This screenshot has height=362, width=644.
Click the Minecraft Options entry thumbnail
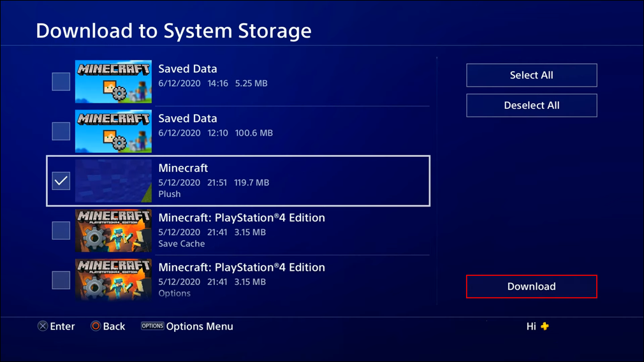click(113, 279)
